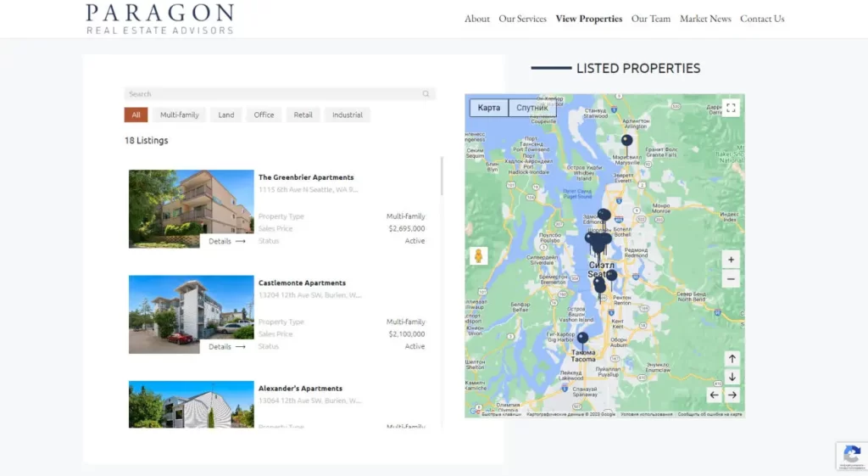Open Castlemonte Apartments photo
The width and height of the screenshot is (868, 476).
click(x=191, y=314)
